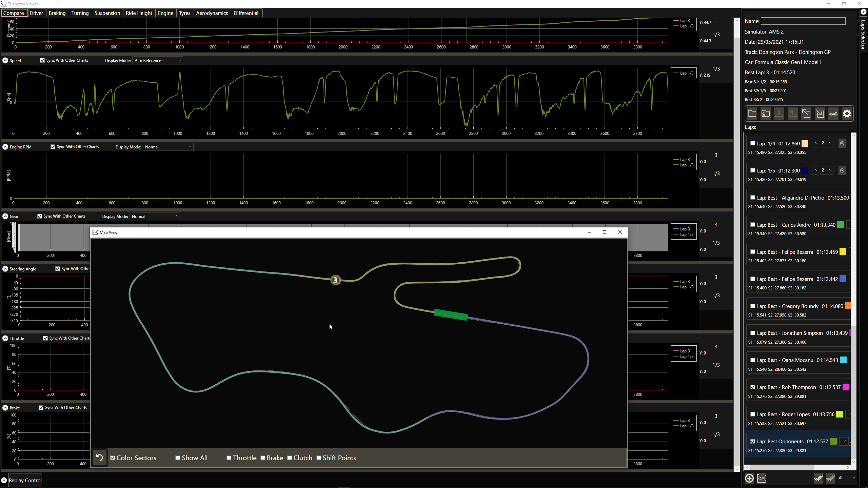Enable the Shift Points checkbox in Map View
The height and width of the screenshot is (488, 868).
click(x=319, y=457)
